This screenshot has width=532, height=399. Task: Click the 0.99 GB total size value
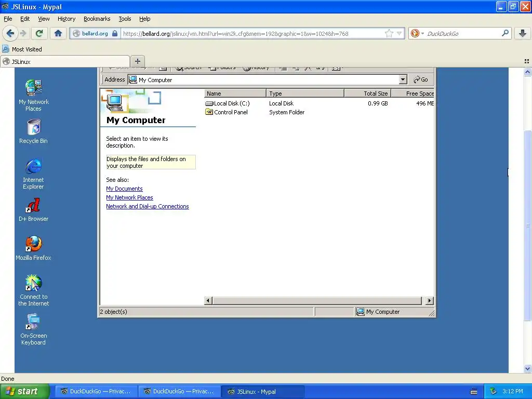pyautogui.click(x=378, y=103)
